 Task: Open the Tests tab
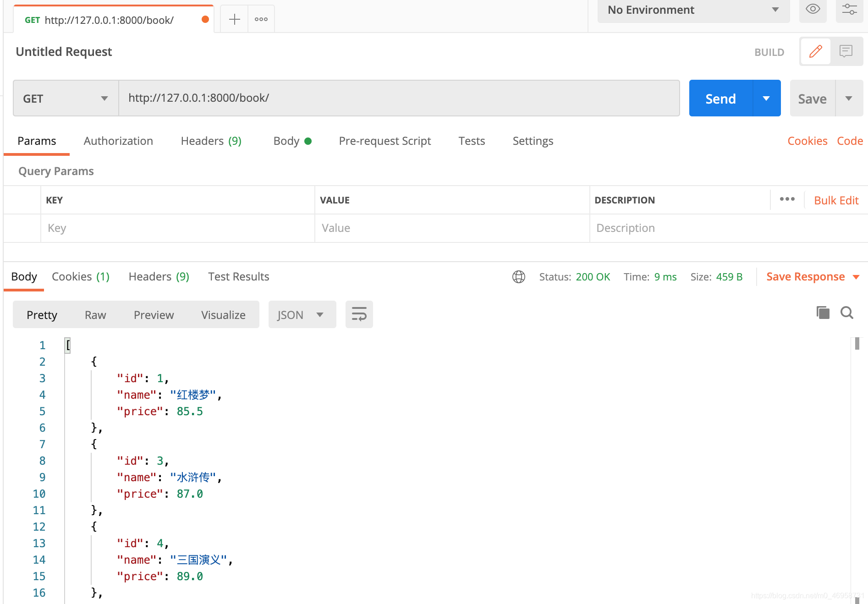pos(472,141)
